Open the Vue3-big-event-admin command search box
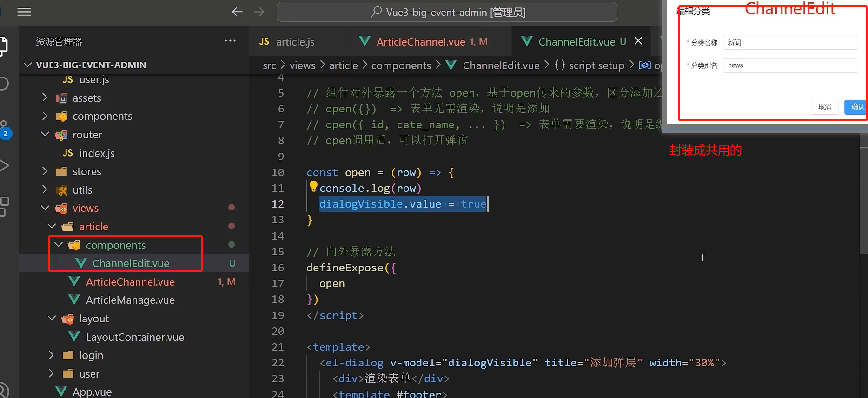This screenshot has height=398, width=868. 447,12
